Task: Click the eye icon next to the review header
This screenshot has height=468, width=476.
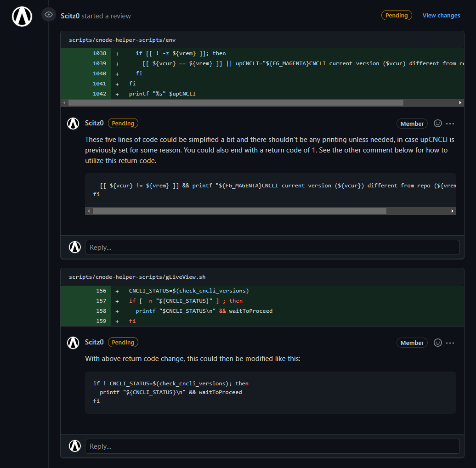Action: [x=48, y=14]
